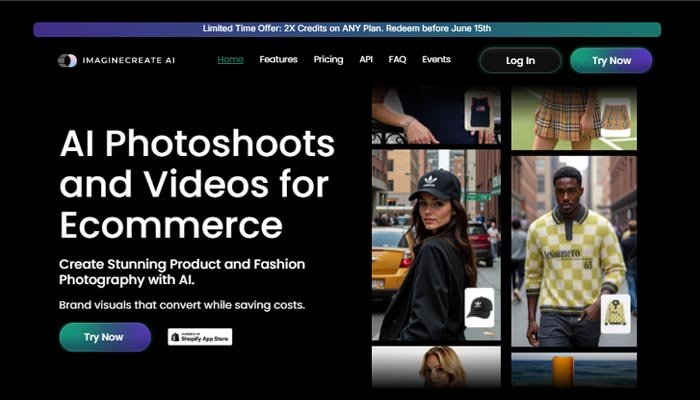Open the model wearing plaid skirt photo
The height and width of the screenshot is (400, 700).
(560, 115)
